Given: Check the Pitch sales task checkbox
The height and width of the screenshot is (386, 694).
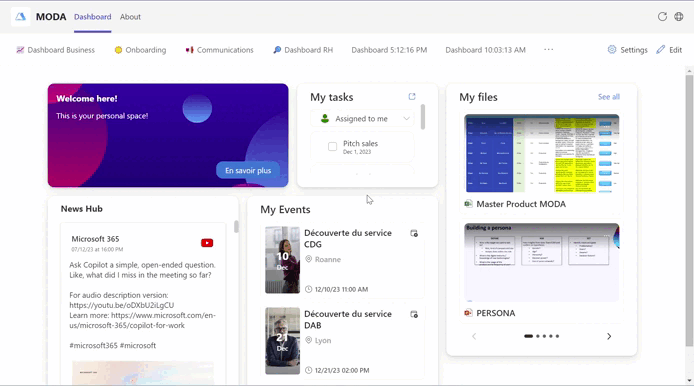Looking at the screenshot, I should coord(332,147).
